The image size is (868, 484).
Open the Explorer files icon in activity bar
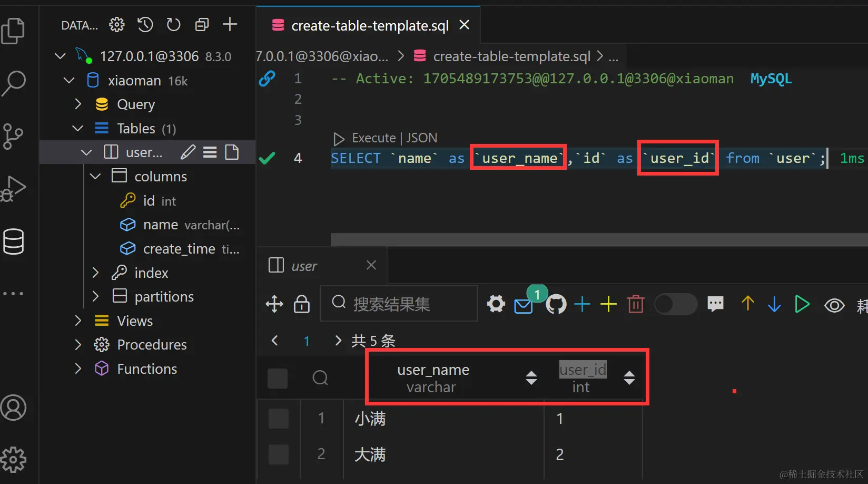[x=13, y=31]
